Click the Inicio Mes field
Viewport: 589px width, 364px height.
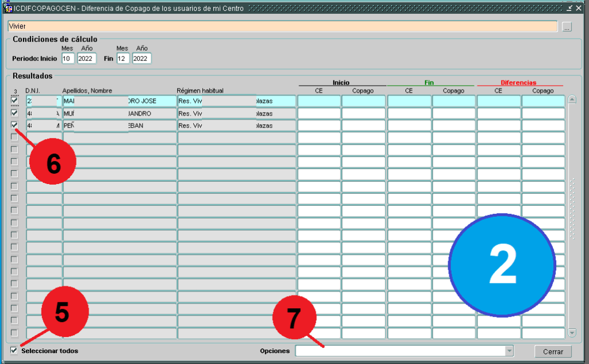click(68, 59)
